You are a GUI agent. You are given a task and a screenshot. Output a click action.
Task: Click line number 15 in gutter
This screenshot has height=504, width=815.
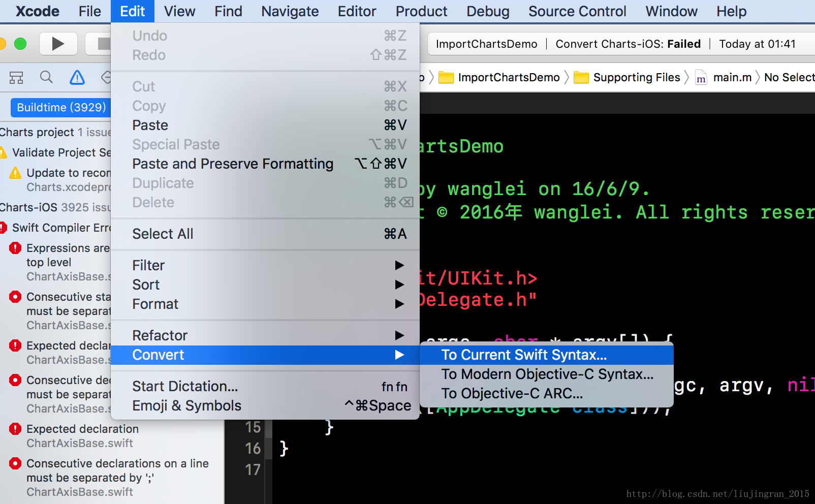point(253,427)
